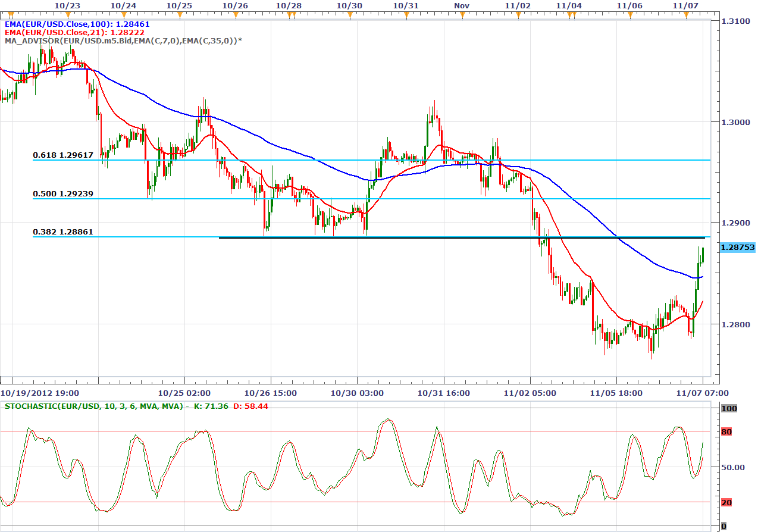
Task: Select the stochastic 20 oversold level tag
Action: pos(726,502)
